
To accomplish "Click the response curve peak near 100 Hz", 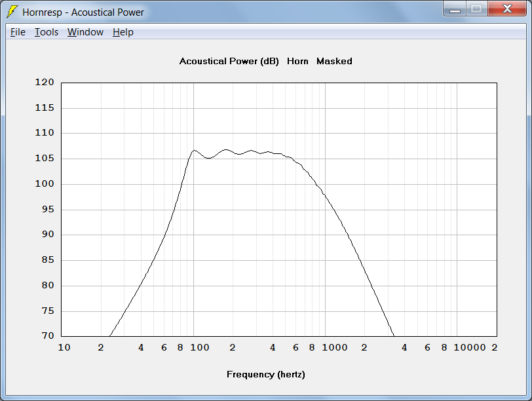I will click(x=194, y=150).
